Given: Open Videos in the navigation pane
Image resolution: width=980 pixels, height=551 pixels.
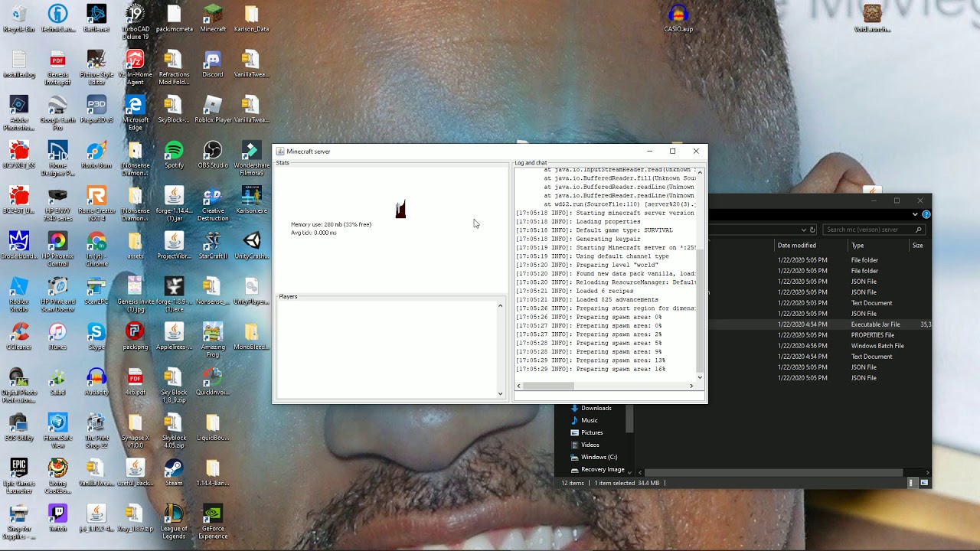Looking at the screenshot, I should click(x=590, y=445).
